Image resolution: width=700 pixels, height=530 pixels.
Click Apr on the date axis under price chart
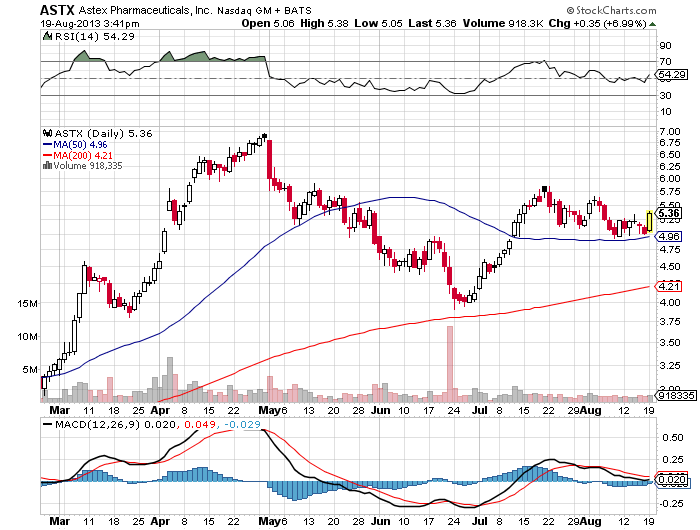160,410
